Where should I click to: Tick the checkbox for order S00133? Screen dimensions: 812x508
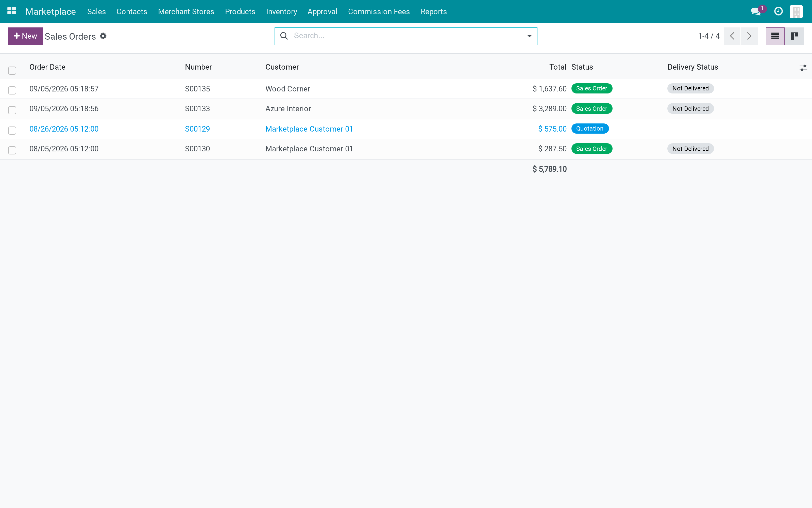click(12, 110)
